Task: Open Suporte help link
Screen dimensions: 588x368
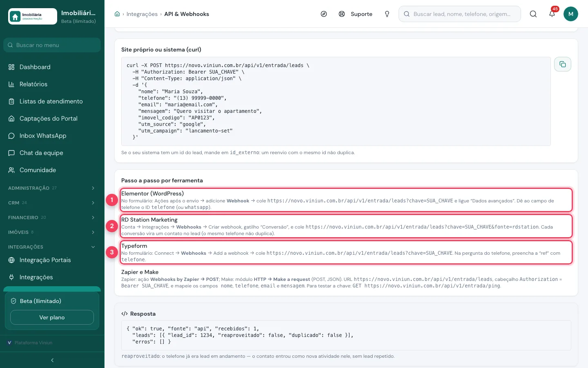Action: (x=356, y=14)
